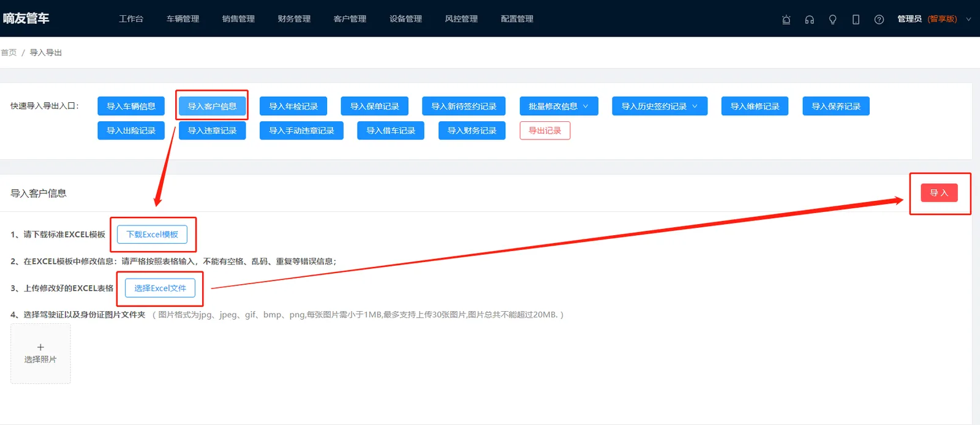Go to 首页 breadcrumb link

click(x=9, y=53)
